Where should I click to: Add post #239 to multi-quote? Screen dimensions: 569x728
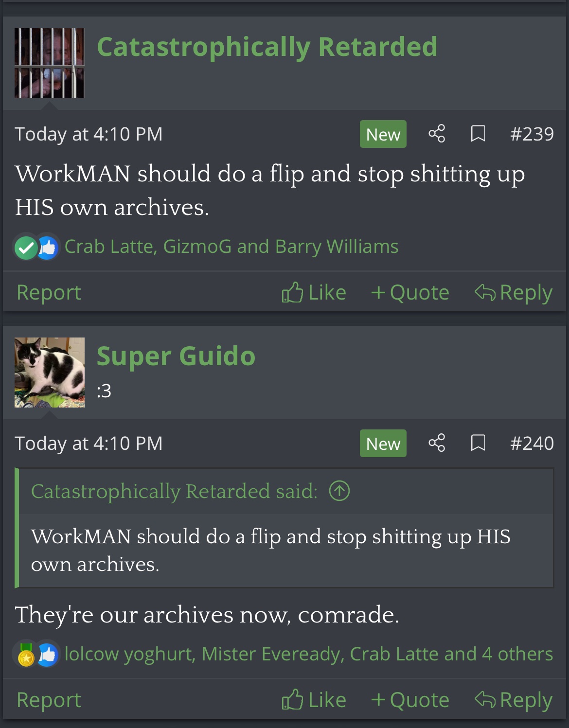tap(410, 292)
